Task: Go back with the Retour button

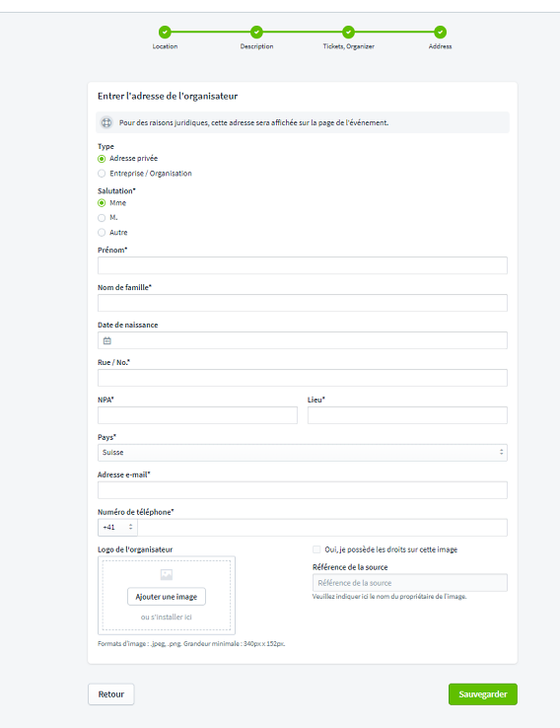Action: coord(111,694)
